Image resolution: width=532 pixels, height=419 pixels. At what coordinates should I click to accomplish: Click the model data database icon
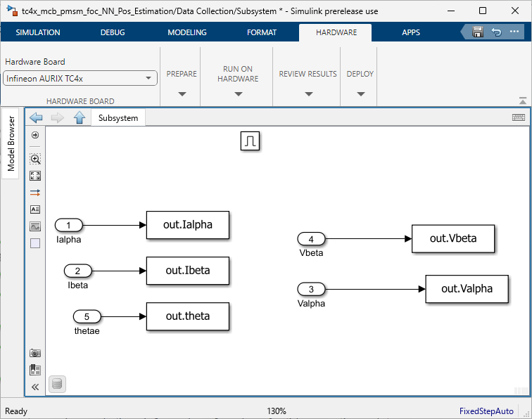pyautogui.click(x=57, y=384)
